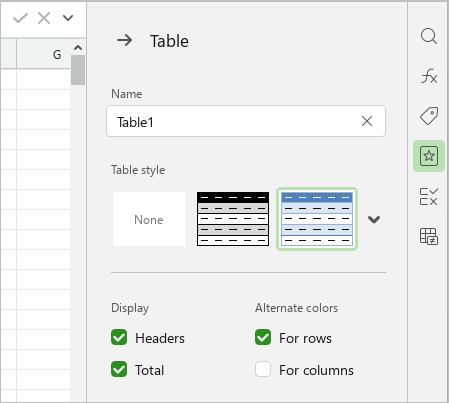Uncheck alternate colors For rows
The height and width of the screenshot is (403, 449).
click(263, 337)
